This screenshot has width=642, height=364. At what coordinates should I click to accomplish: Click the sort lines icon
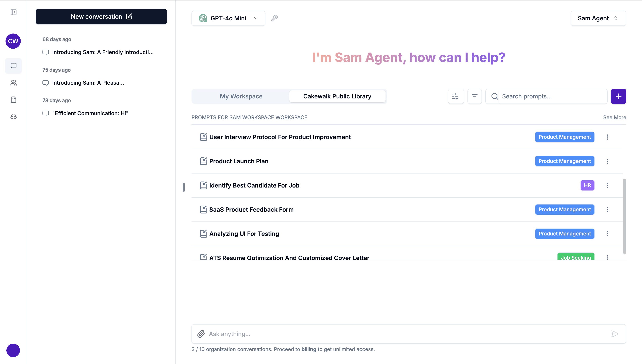point(474,96)
